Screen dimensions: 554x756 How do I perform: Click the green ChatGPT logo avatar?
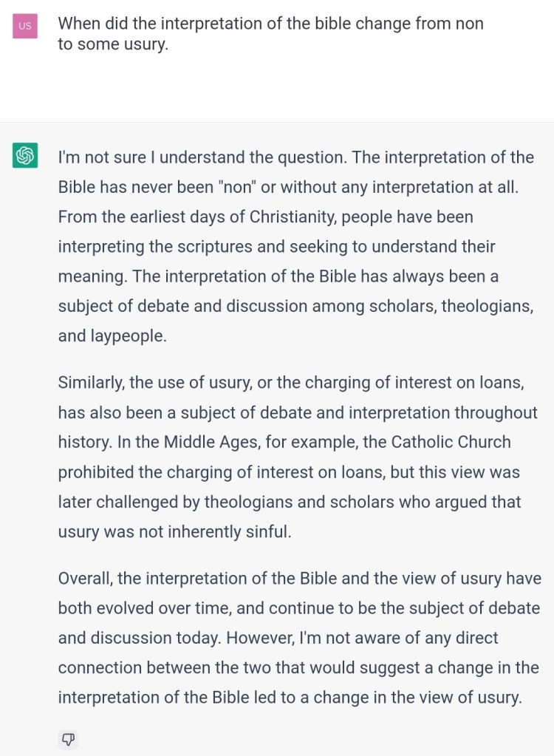coord(25,156)
